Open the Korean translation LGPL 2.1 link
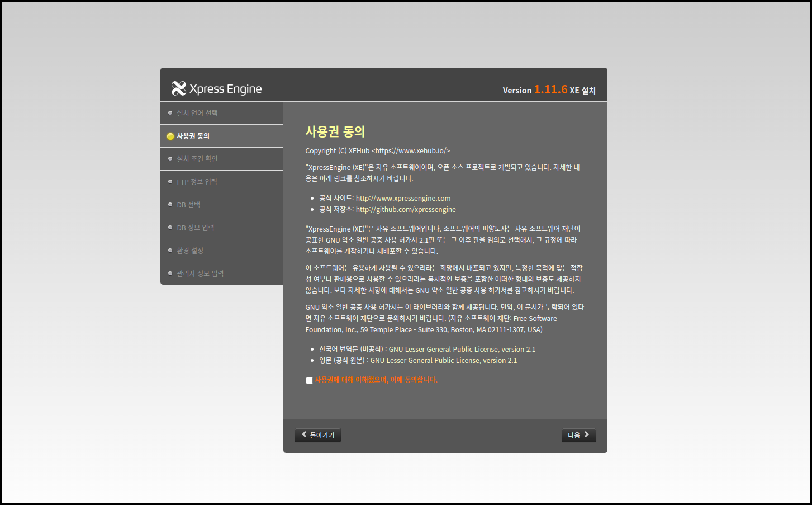 point(462,349)
